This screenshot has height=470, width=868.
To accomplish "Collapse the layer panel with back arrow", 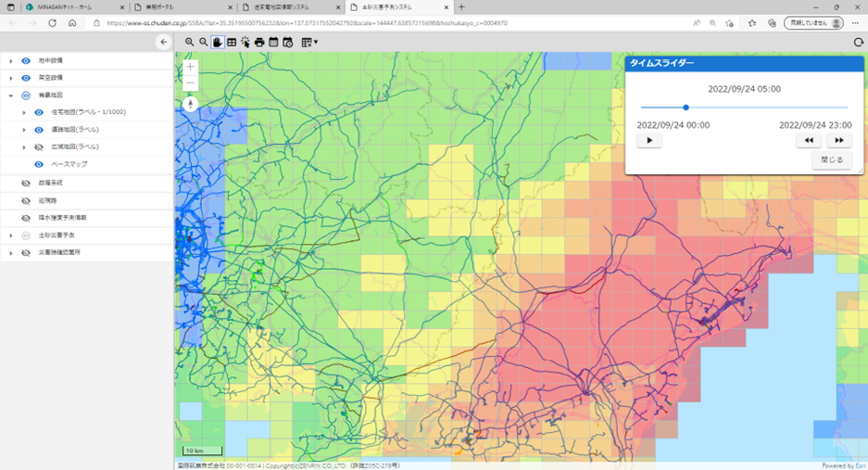I will pos(164,42).
